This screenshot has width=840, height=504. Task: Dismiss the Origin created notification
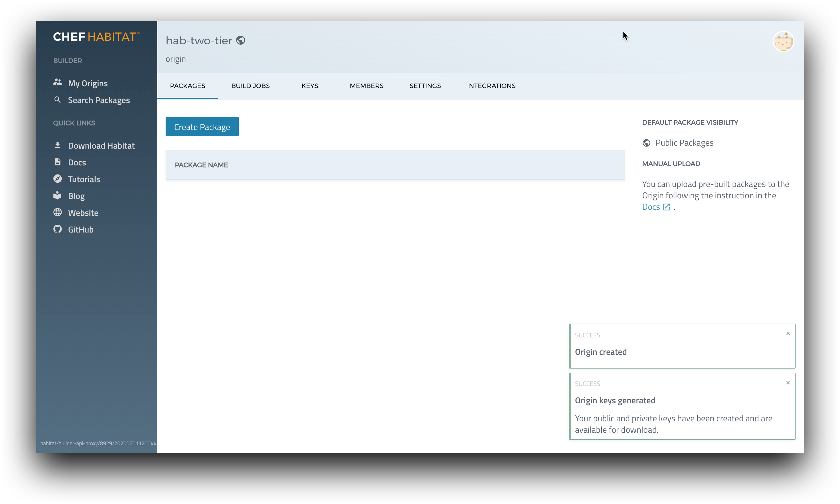787,334
